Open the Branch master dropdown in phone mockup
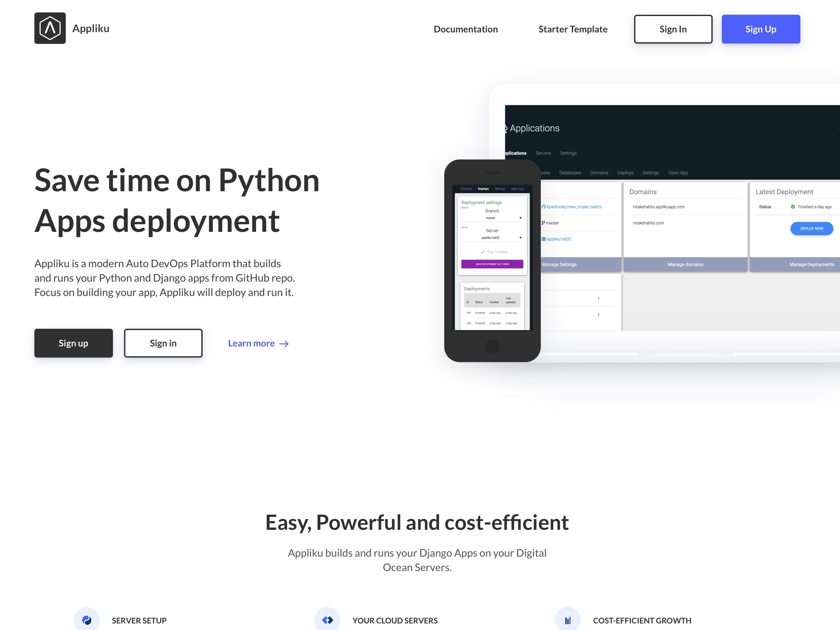840x630 pixels. pos(492,218)
